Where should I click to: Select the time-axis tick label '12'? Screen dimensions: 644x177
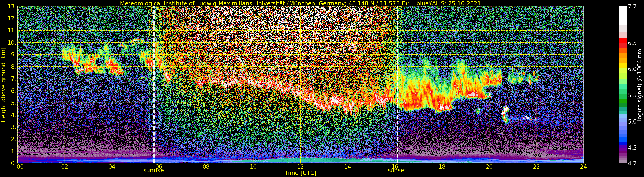click(300, 167)
